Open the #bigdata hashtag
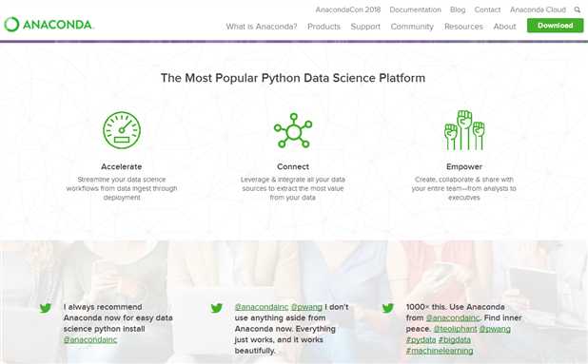 click(x=455, y=339)
